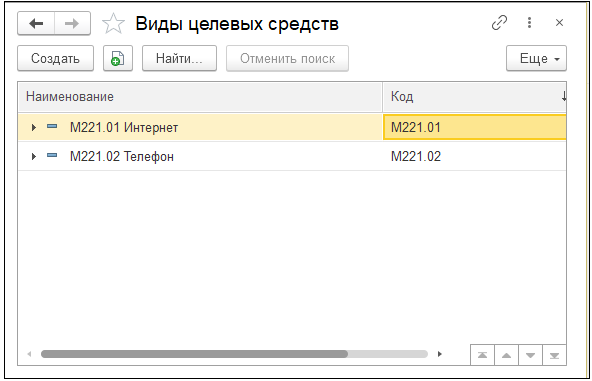Jump to first row in list

[482, 355]
